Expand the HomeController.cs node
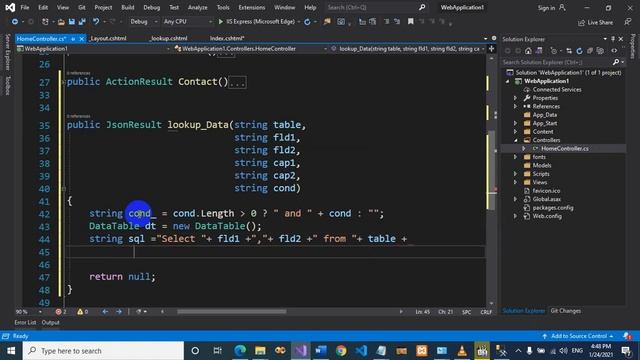 (524, 149)
